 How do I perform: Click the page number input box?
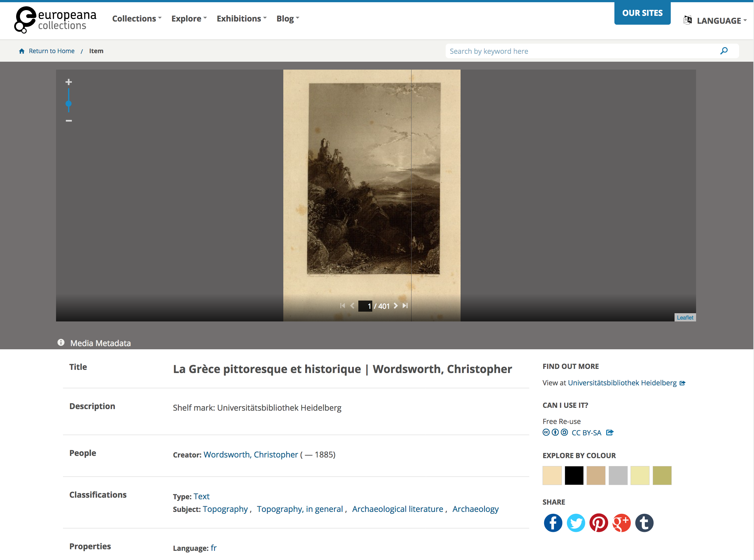[x=365, y=306]
